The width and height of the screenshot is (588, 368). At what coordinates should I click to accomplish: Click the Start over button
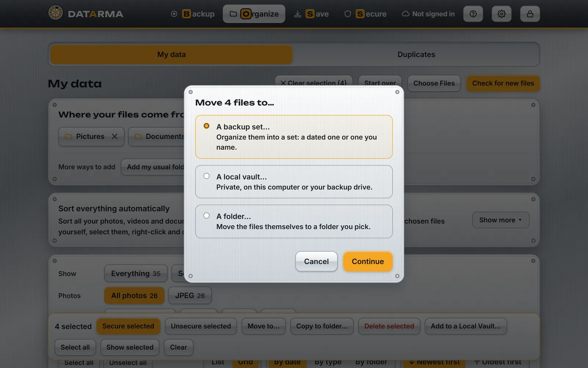tap(380, 82)
